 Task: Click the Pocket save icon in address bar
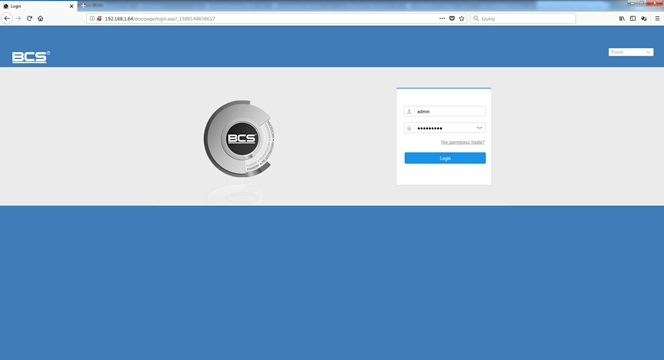click(452, 19)
